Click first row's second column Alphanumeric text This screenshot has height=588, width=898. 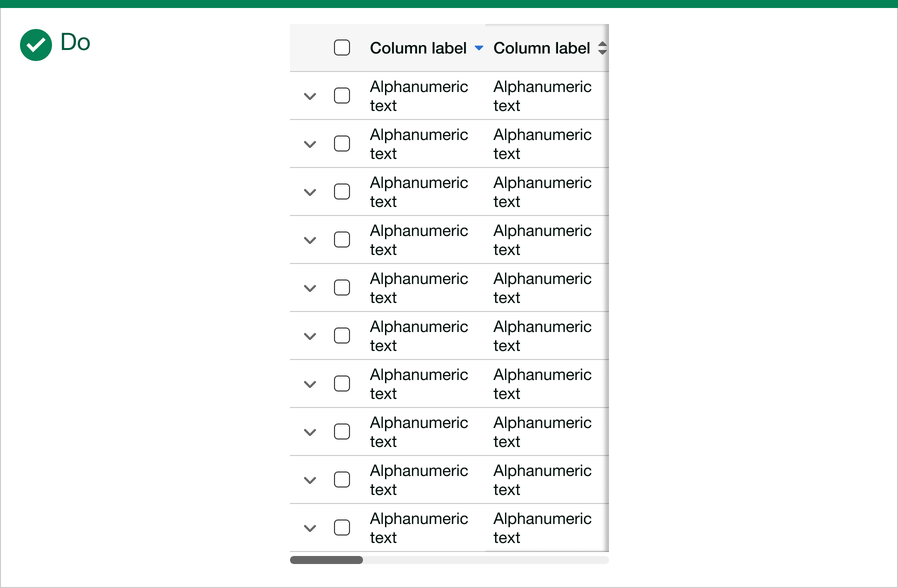pyautogui.click(x=542, y=96)
